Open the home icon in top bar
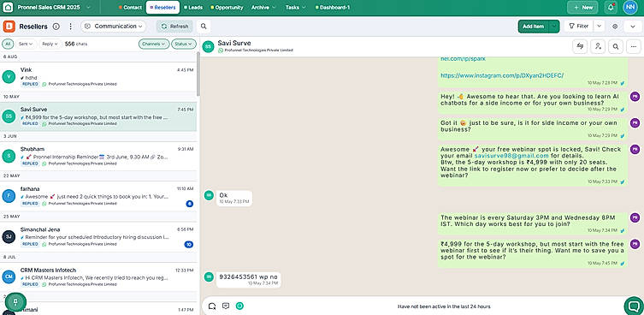 pyautogui.click(x=8, y=8)
